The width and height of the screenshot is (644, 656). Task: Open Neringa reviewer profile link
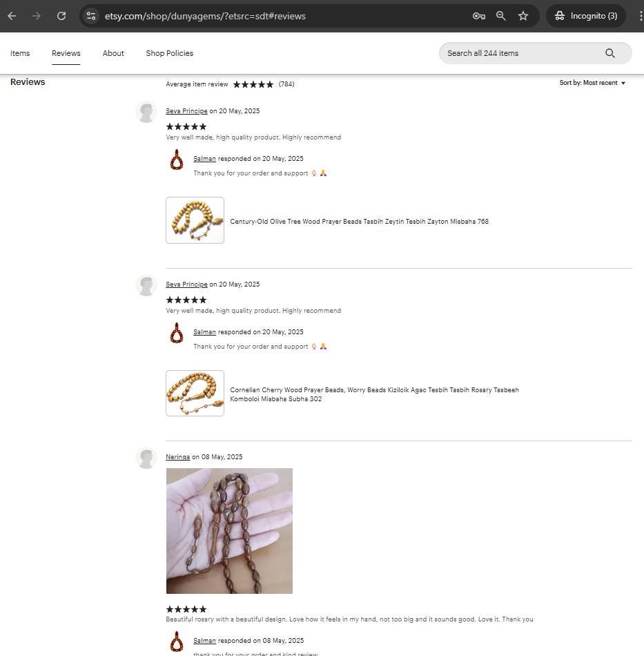click(177, 457)
